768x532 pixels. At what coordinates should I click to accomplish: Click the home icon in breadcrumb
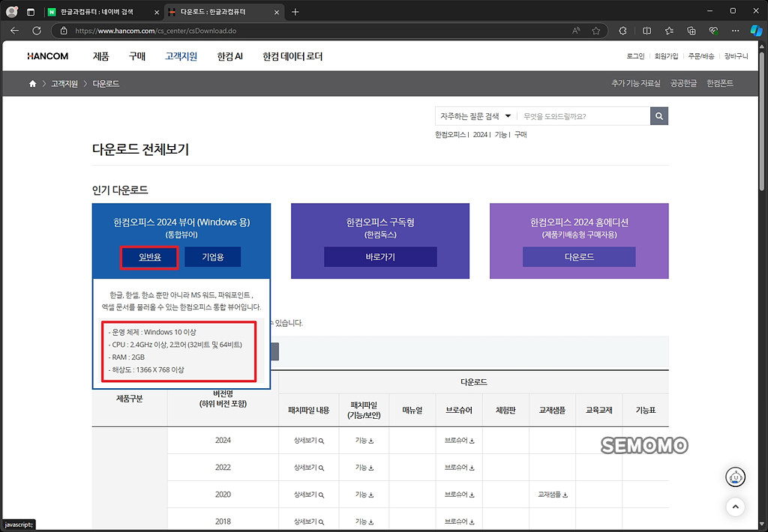pos(32,84)
